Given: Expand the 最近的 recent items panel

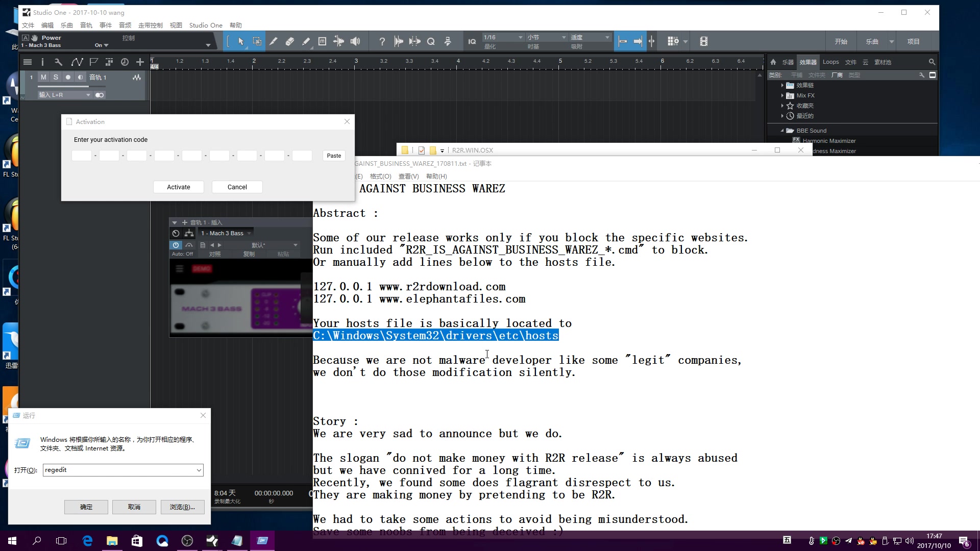Looking at the screenshot, I should (782, 116).
